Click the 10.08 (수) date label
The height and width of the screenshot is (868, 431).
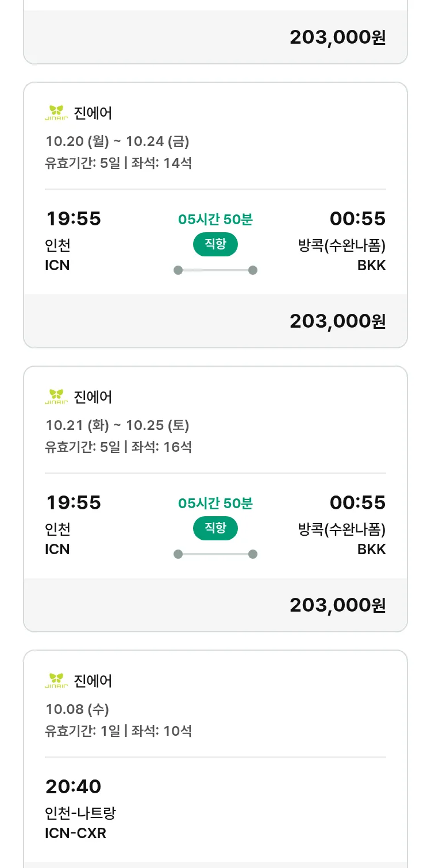77,709
